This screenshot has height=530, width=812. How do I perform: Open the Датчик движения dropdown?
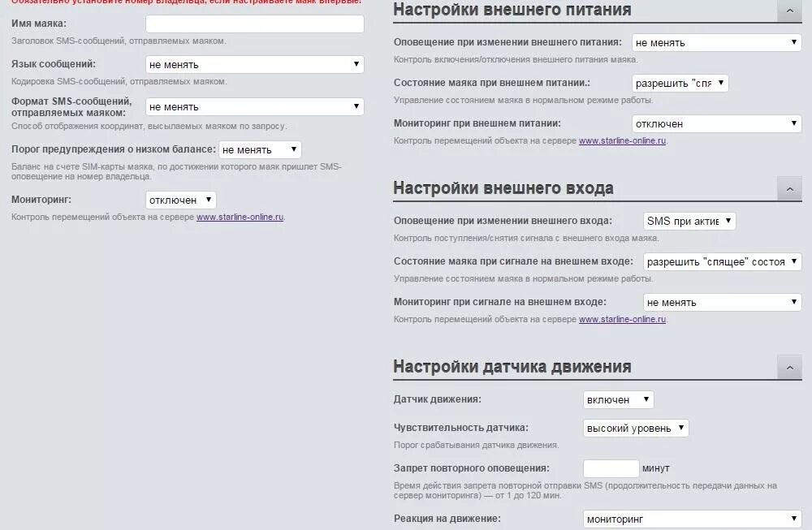tap(618, 399)
